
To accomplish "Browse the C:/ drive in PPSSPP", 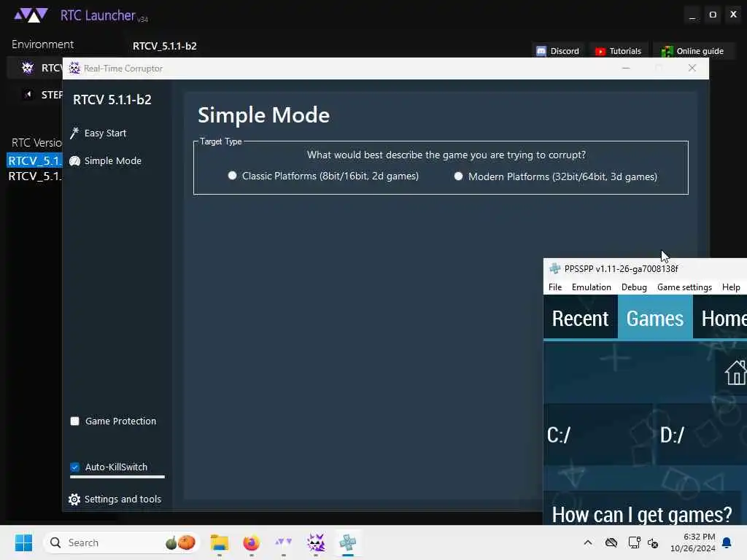I will click(x=598, y=435).
